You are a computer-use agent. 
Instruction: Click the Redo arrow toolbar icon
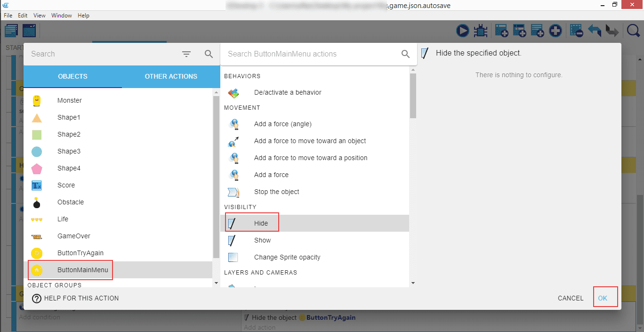pos(612,31)
